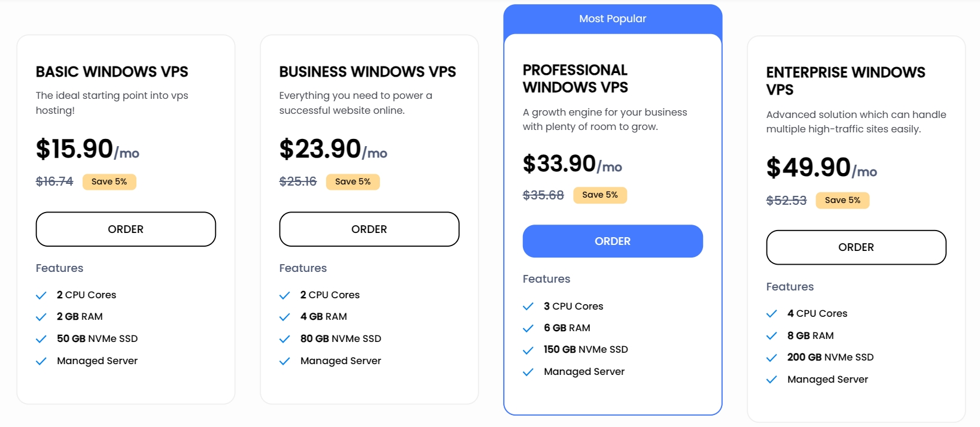Click ORDER on Professional Windows VPS
The height and width of the screenshot is (427, 980).
pyautogui.click(x=613, y=241)
